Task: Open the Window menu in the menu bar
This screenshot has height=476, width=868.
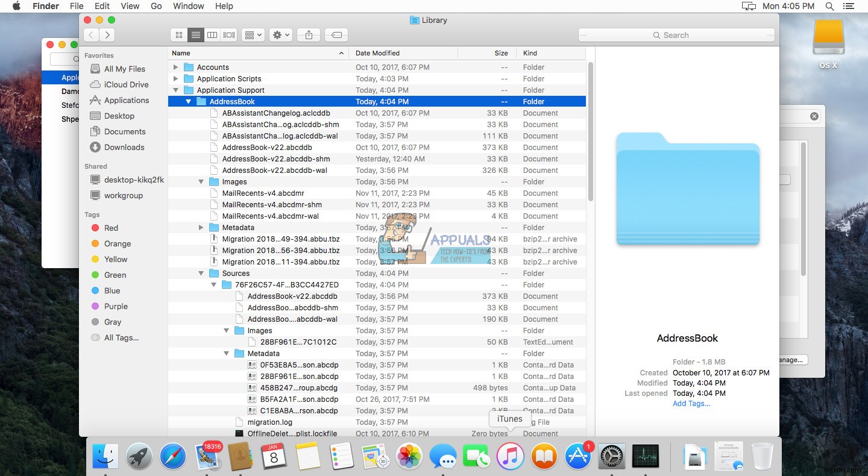Action: (188, 6)
